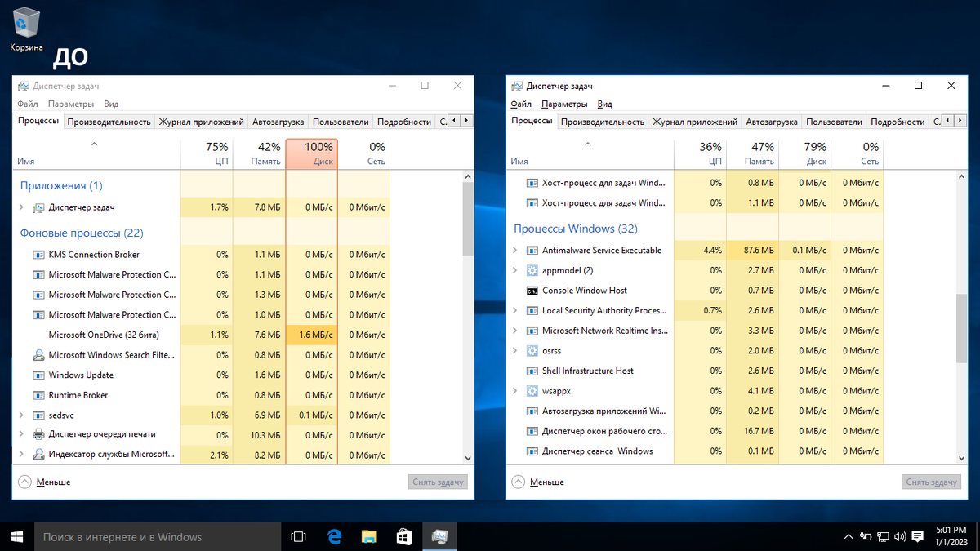This screenshot has height=551, width=980.
Task: Open the action center notification icon
Action: pos(918,536)
